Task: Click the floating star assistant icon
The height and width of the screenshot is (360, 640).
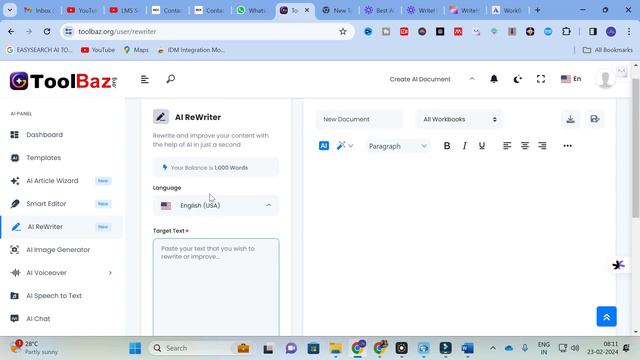Action: (x=618, y=265)
